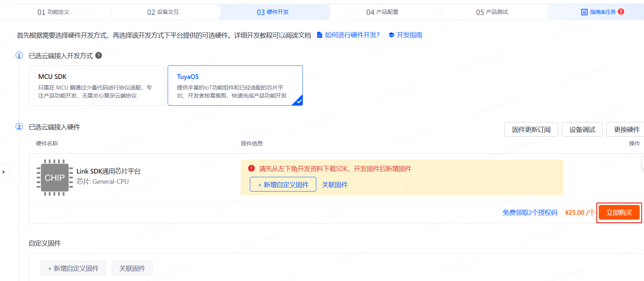
Task: Click the red warning icon in firmware notice
Action: [x=251, y=168]
